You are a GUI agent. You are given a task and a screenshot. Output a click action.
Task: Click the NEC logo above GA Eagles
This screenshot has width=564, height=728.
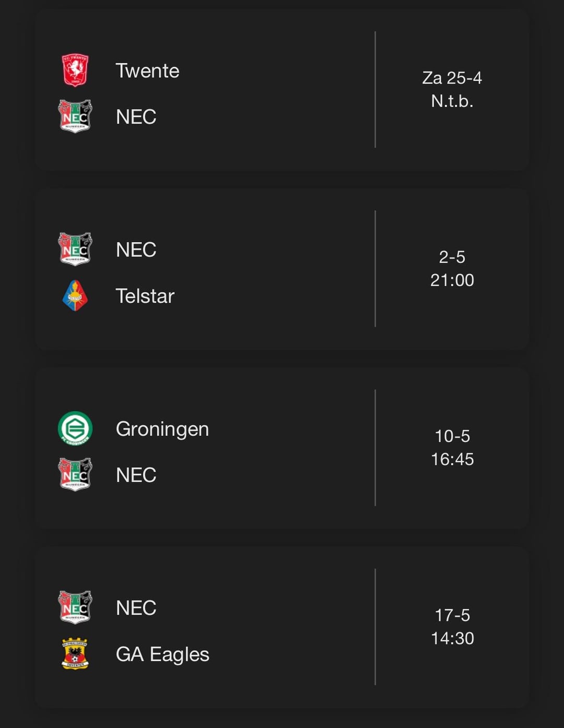pyautogui.click(x=75, y=607)
